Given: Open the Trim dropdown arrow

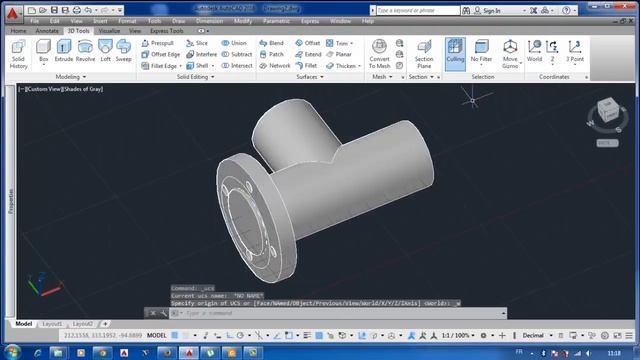Looking at the screenshot, I should point(351,43).
